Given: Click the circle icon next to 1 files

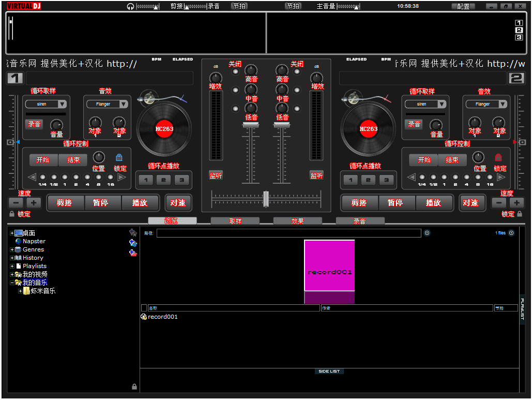Looking at the screenshot, I should [x=511, y=233].
